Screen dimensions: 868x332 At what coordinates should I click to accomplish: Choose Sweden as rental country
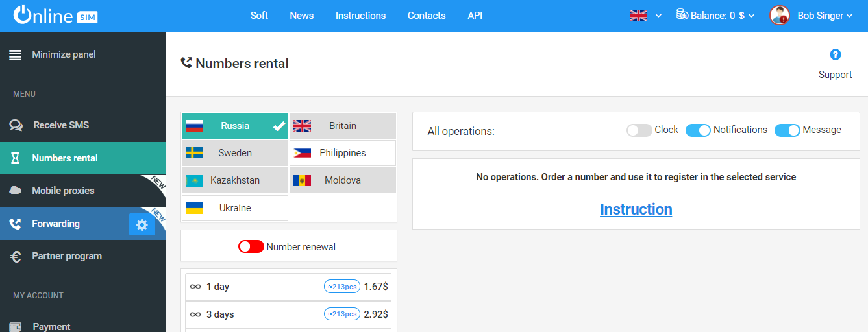[234, 153]
